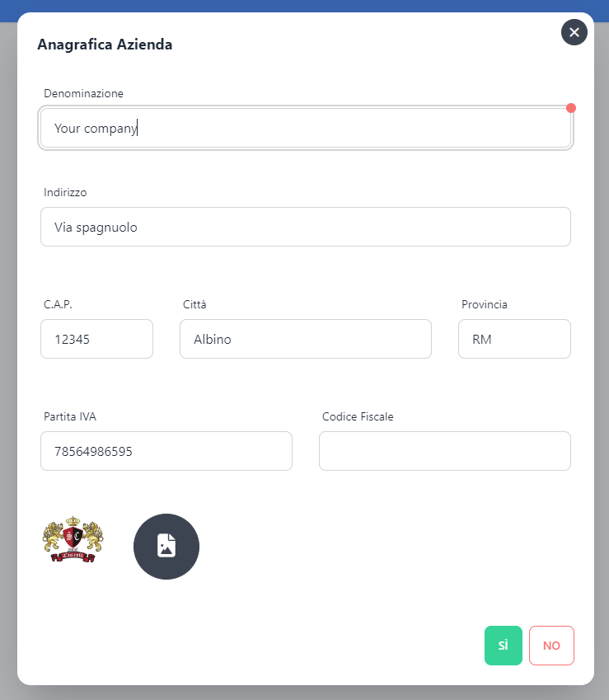Click the Indirizzo label text
Screen dimensions: 609x700
tap(65, 192)
